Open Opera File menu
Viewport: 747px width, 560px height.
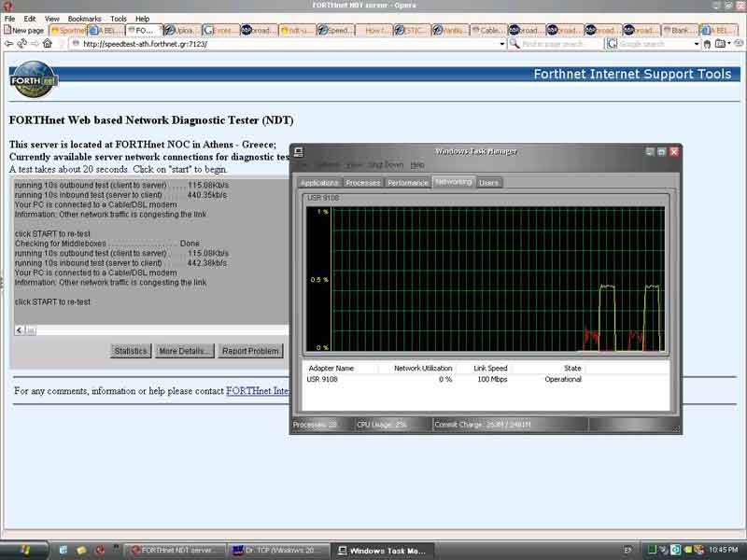click(x=9, y=19)
